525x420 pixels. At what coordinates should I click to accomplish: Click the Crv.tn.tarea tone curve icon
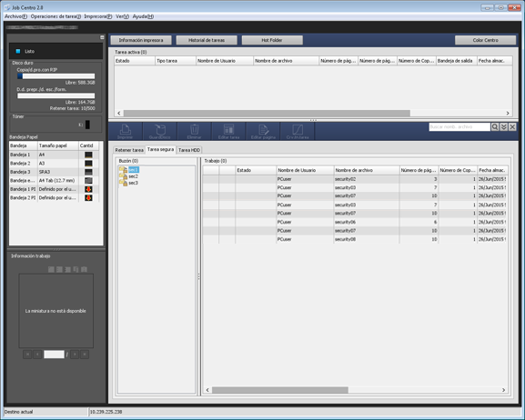(298, 131)
